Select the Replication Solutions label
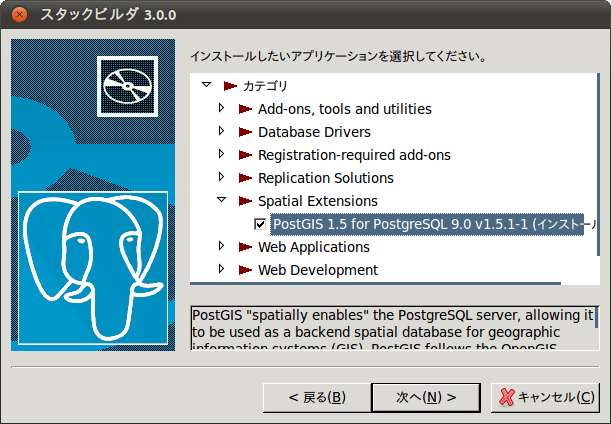 click(326, 178)
